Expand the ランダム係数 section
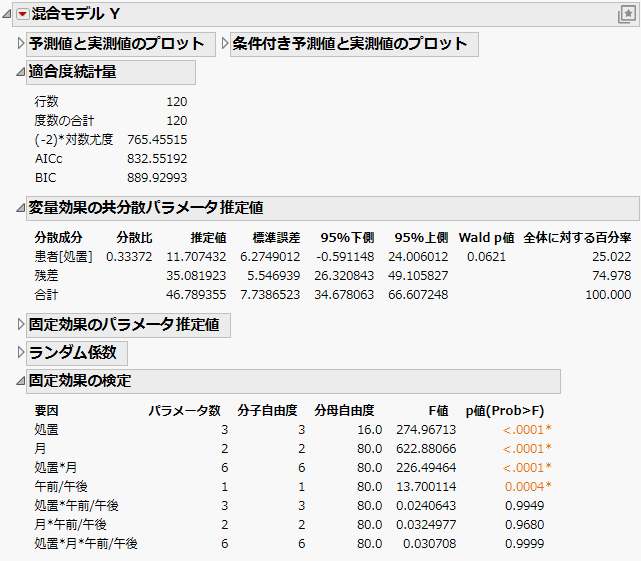641x561 pixels. [x=20, y=352]
